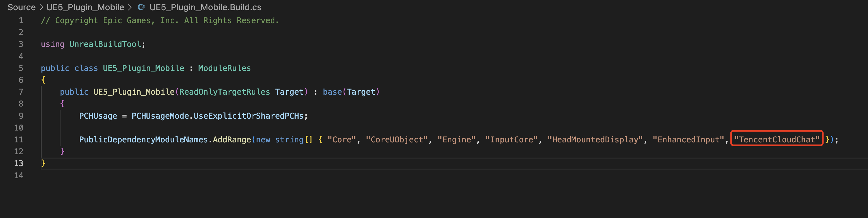Image resolution: width=868 pixels, height=218 pixels.
Task: Click line number 11 in gutter
Action: [18, 140]
